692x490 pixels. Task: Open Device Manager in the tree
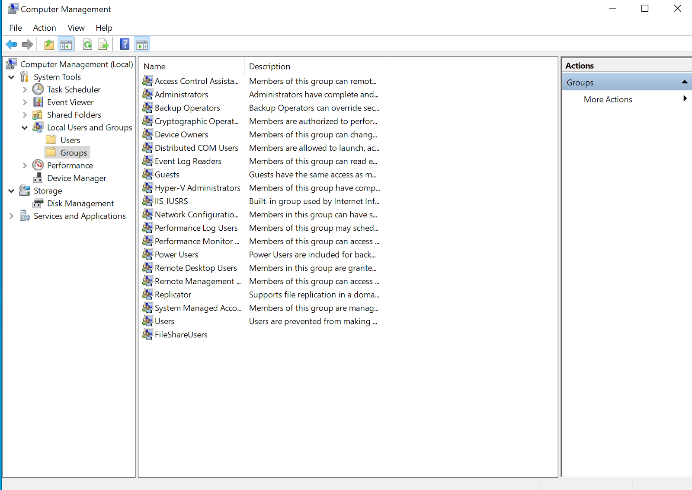pyautogui.click(x=76, y=178)
